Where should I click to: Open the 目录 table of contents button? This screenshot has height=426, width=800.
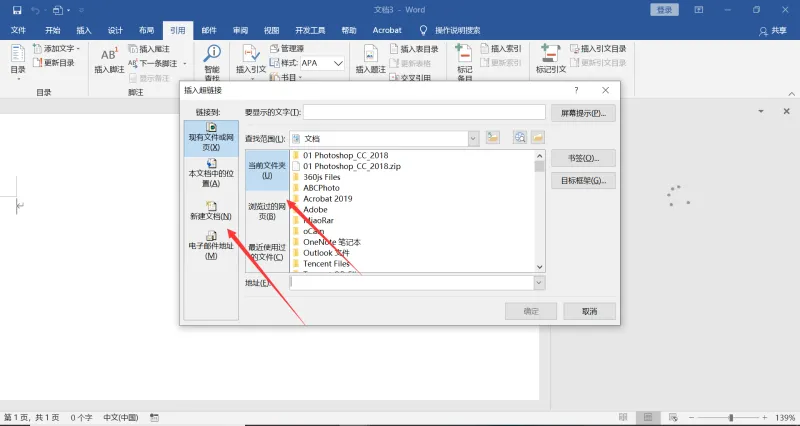pyautogui.click(x=18, y=61)
